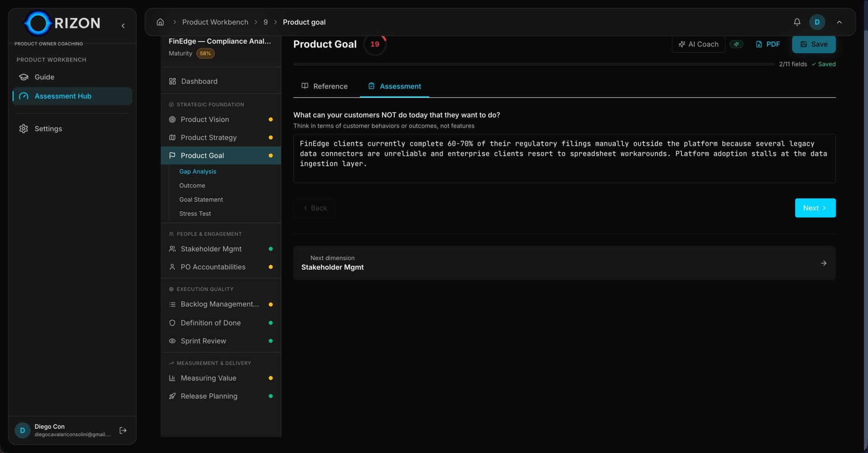Open the notifications bell

pos(797,22)
